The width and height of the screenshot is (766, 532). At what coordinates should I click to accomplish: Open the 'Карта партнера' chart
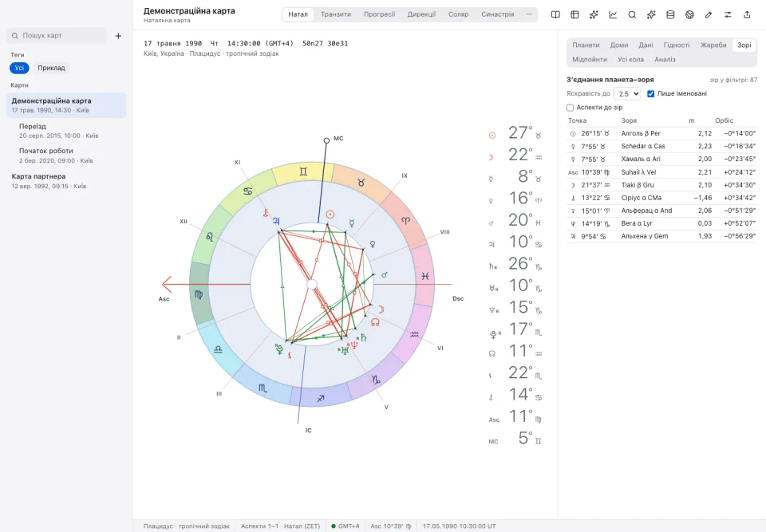66,181
